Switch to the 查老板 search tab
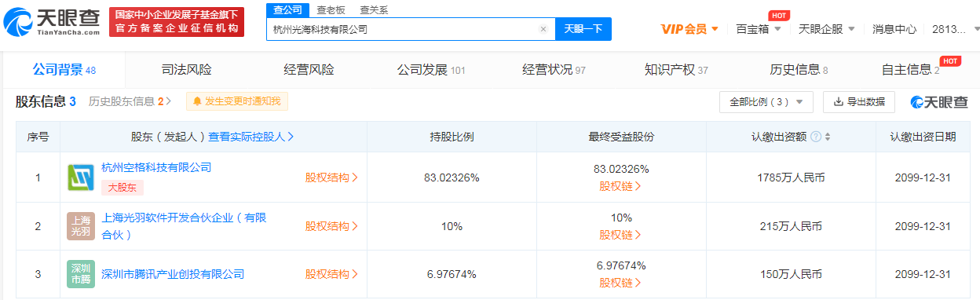The width and height of the screenshot is (980, 300). click(331, 9)
